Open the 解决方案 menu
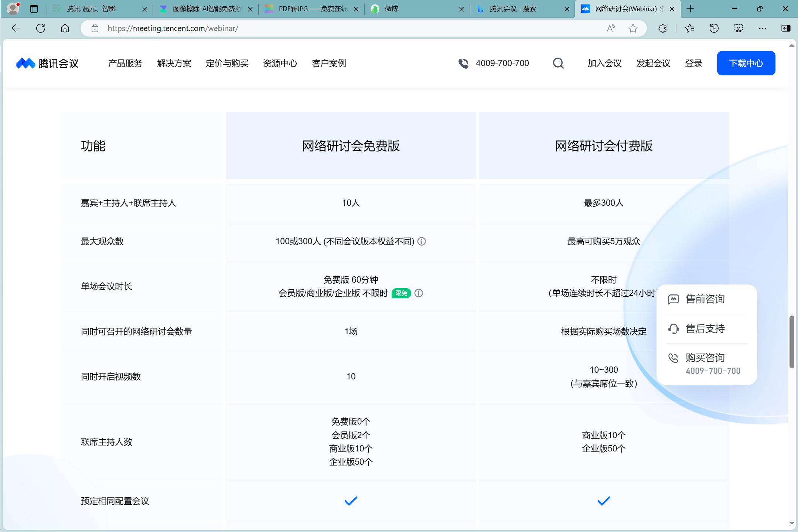Image resolution: width=798 pixels, height=532 pixels. click(174, 63)
